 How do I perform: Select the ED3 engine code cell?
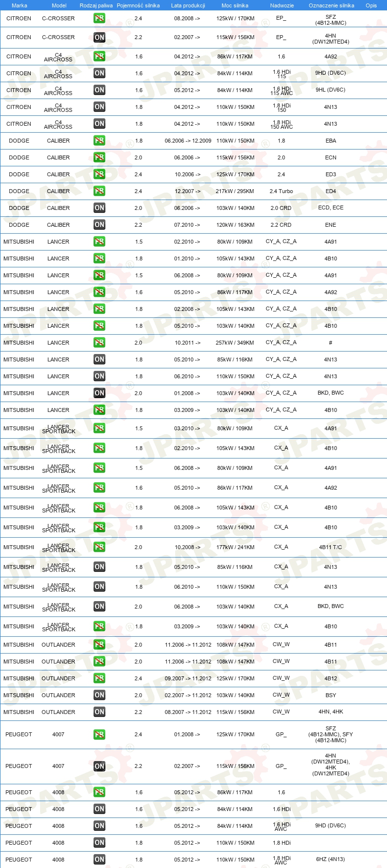[x=331, y=174]
